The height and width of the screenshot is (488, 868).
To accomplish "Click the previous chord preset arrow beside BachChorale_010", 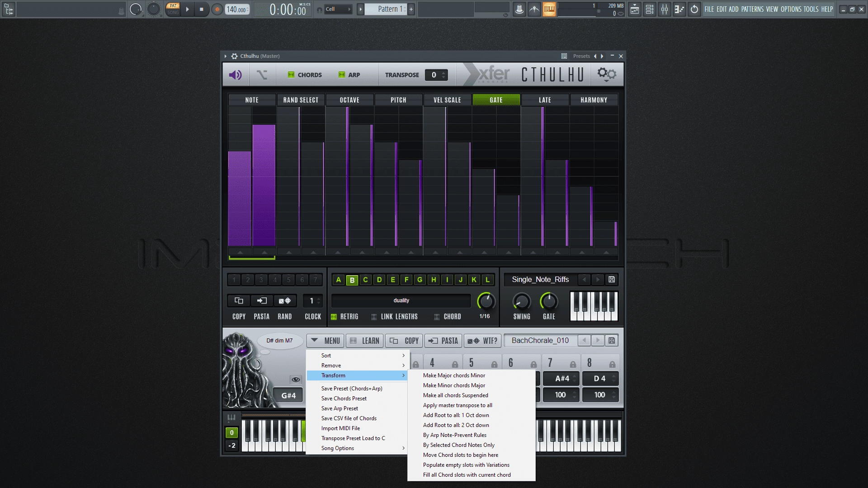I will tap(584, 340).
